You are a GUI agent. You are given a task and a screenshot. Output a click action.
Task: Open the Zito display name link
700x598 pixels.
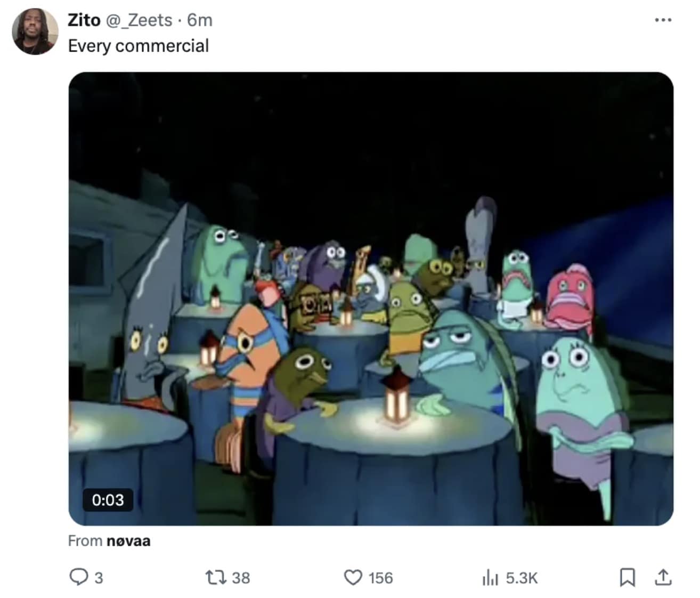coord(84,20)
